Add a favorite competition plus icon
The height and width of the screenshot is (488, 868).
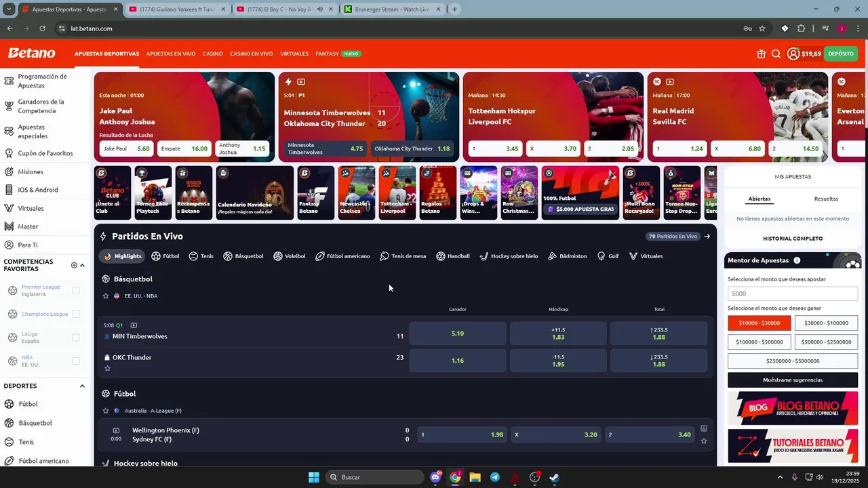[x=74, y=265]
